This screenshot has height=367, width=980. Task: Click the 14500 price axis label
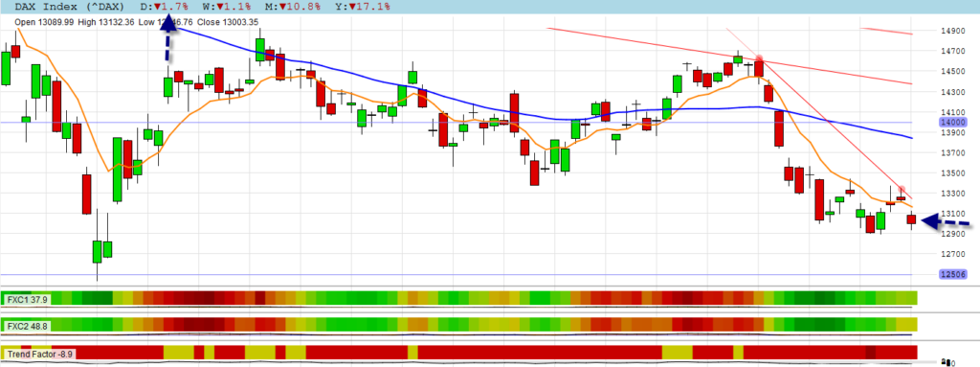click(x=952, y=72)
